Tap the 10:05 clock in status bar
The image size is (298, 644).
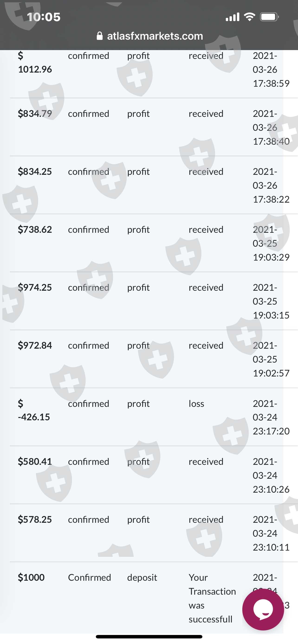44,17
